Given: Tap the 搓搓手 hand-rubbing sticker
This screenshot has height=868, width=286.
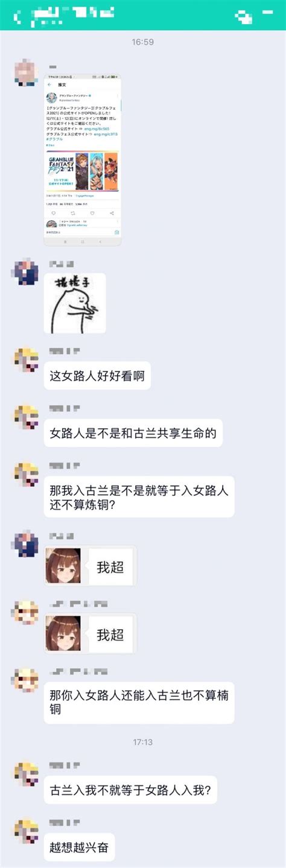Looking at the screenshot, I should point(75,303).
